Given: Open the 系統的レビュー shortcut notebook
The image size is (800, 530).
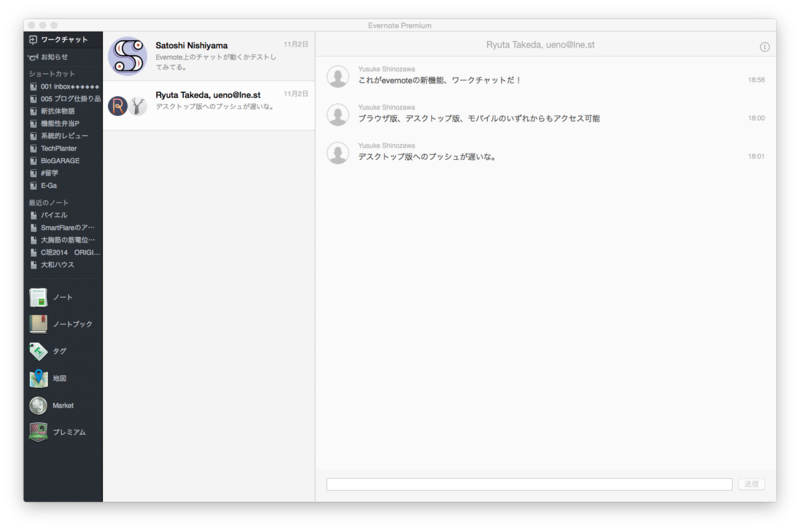Looking at the screenshot, I should (59, 136).
